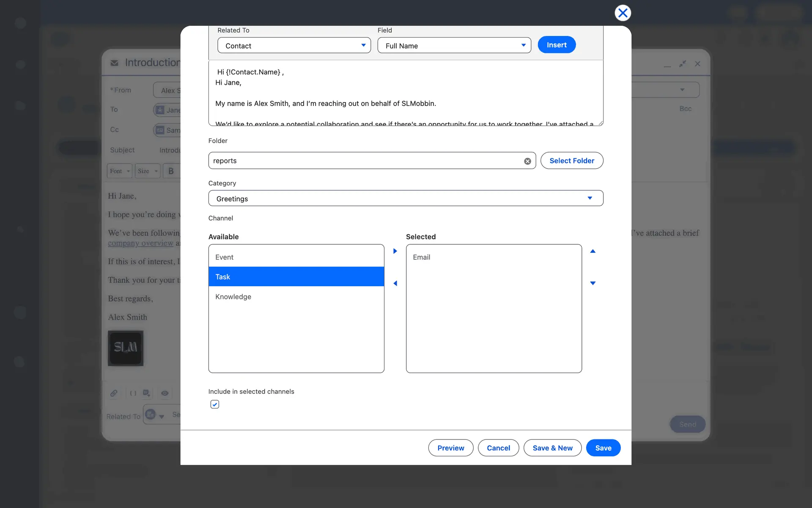Click the attachment paperclip icon in email composer
Image resolution: width=812 pixels, height=508 pixels.
(114, 393)
